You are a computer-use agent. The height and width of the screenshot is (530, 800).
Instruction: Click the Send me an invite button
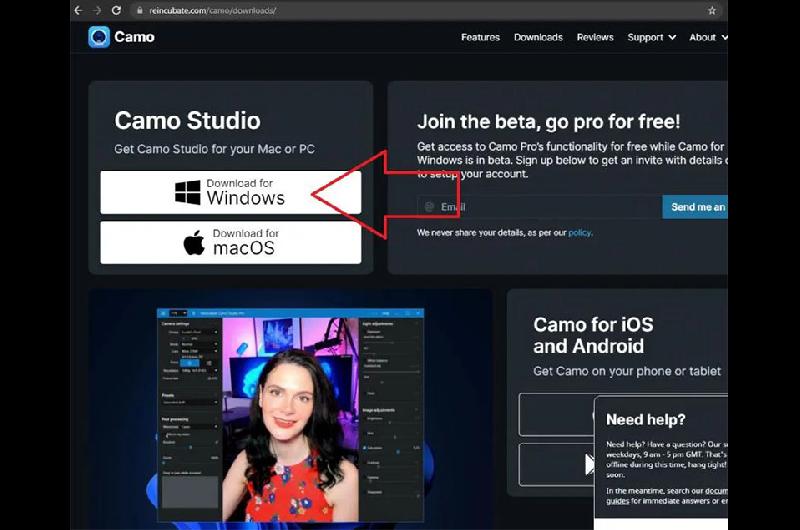(695, 207)
